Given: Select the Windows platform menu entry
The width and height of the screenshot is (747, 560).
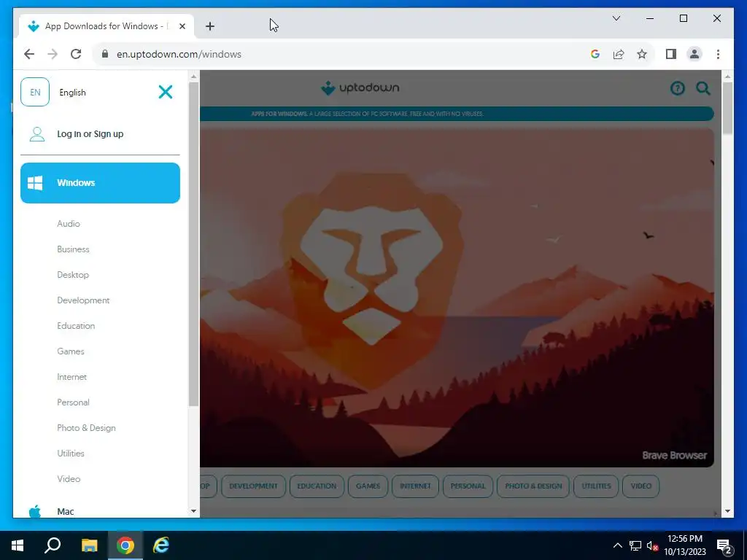Looking at the screenshot, I should coord(100,183).
